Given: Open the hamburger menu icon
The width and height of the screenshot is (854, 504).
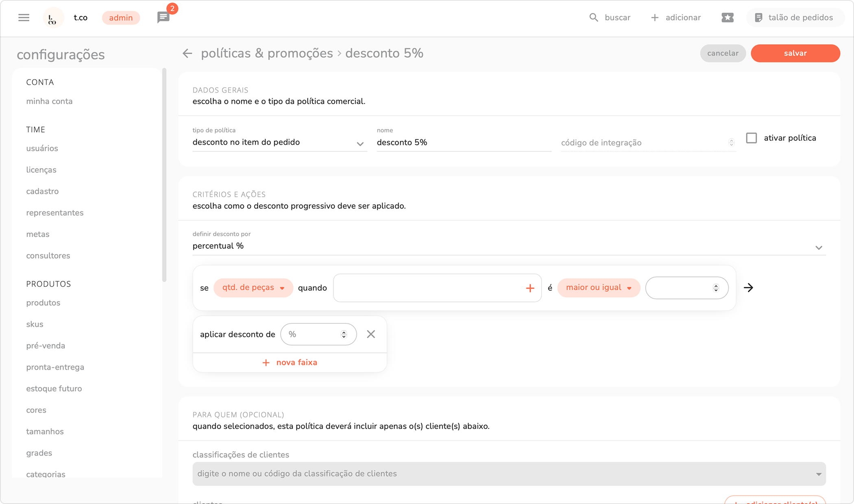Looking at the screenshot, I should [x=24, y=17].
